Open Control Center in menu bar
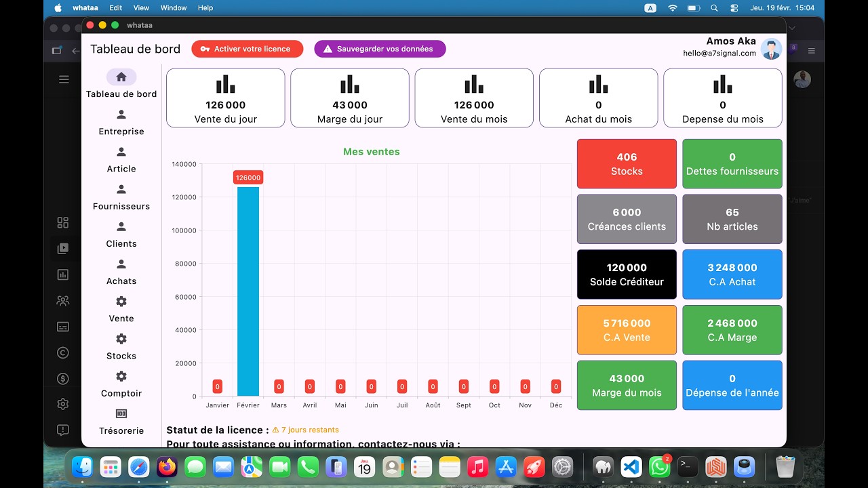Image resolution: width=868 pixels, height=488 pixels. 734,8
